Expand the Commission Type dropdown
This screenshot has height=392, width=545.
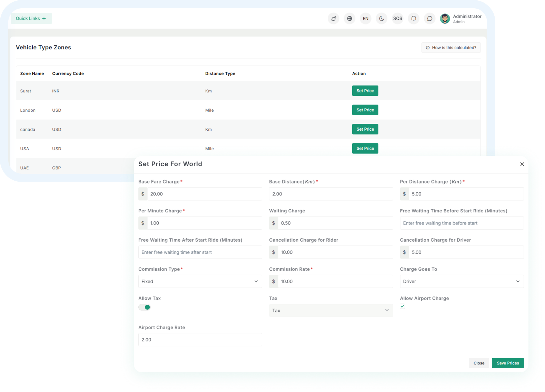(x=200, y=281)
